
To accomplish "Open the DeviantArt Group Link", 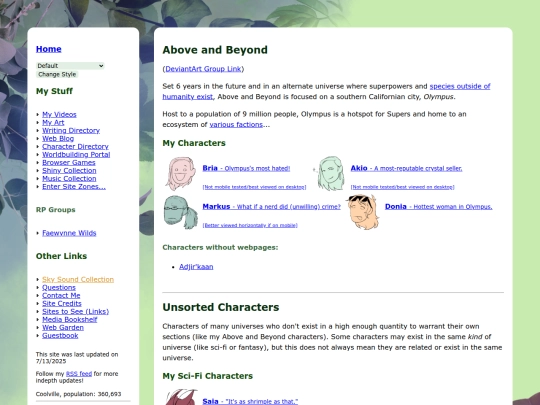I will (203, 69).
